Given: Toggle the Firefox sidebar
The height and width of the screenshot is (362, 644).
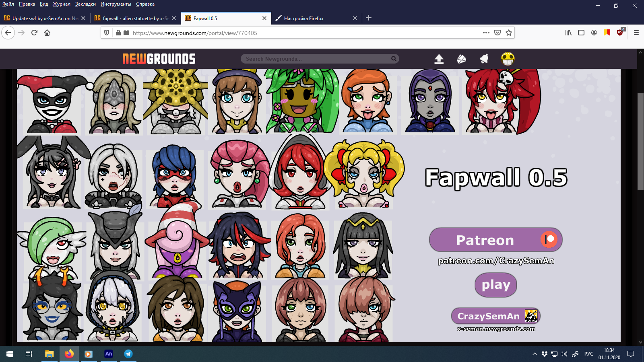Looking at the screenshot, I should (x=581, y=33).
